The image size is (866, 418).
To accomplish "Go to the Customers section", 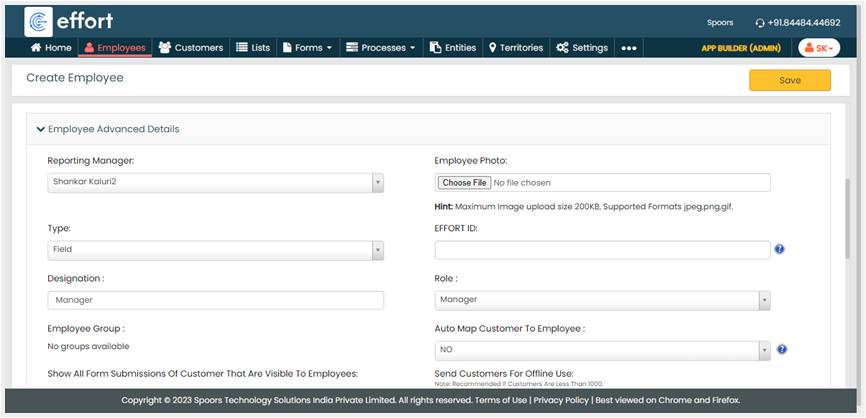I will click(x=191, y=47).
